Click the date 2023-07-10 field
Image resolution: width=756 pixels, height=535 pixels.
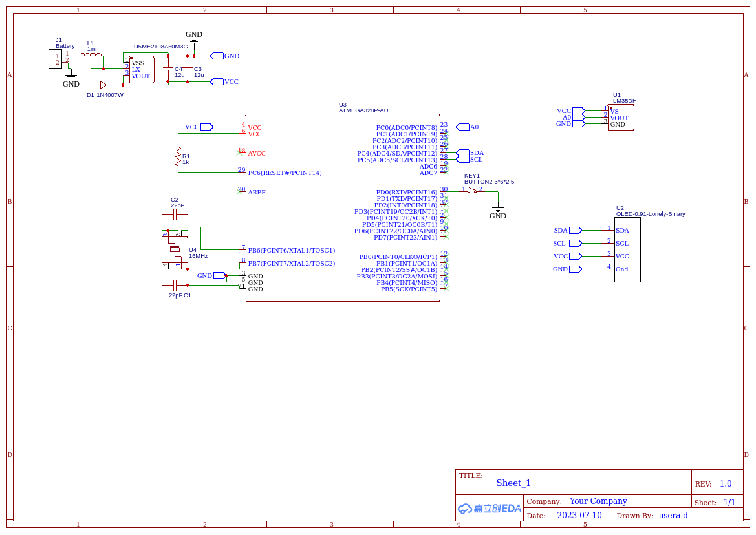point(579,515)
